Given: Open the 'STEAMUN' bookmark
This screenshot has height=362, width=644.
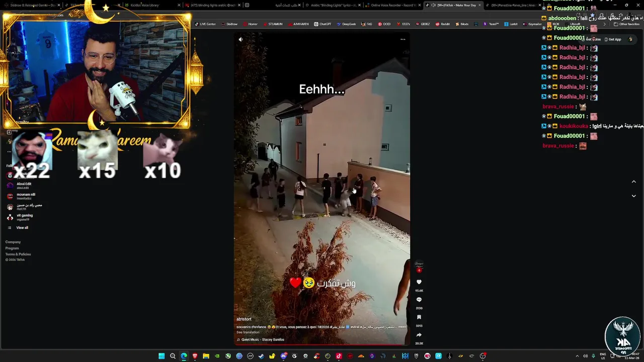Looking at the screenshot, I should click(273, 24).
